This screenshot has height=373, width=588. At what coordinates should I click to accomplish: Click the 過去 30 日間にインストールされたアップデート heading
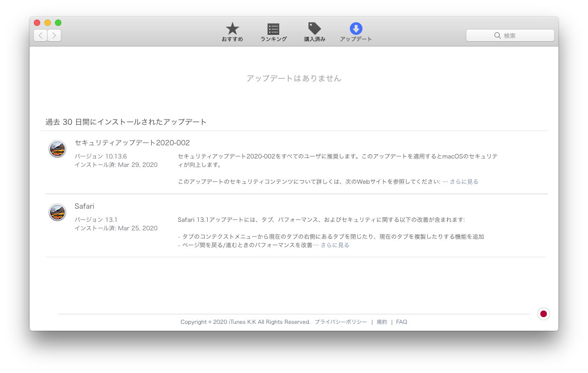(126, 122)
